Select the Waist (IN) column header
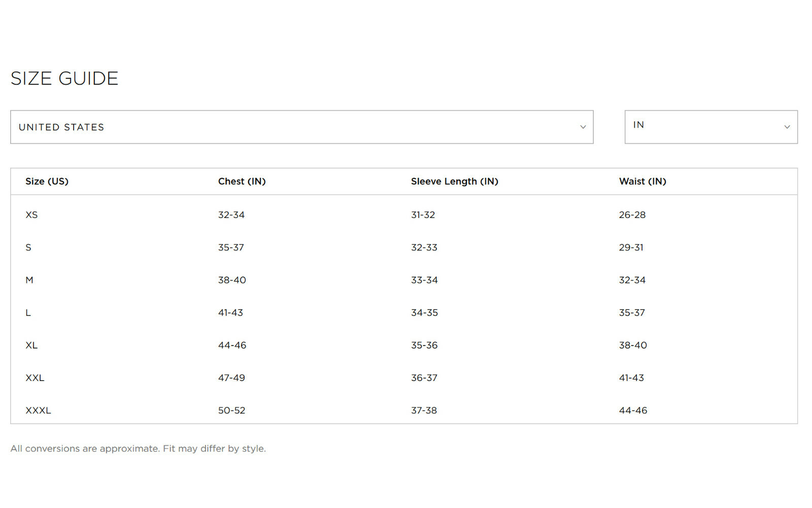This screenshot has height=508, width=812. [642, 181]
